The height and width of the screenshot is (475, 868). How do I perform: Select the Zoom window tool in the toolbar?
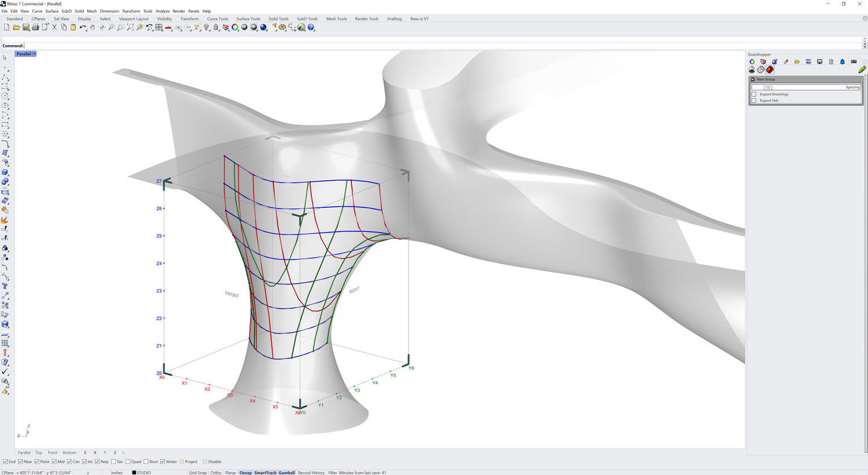[x=120, y=27]
